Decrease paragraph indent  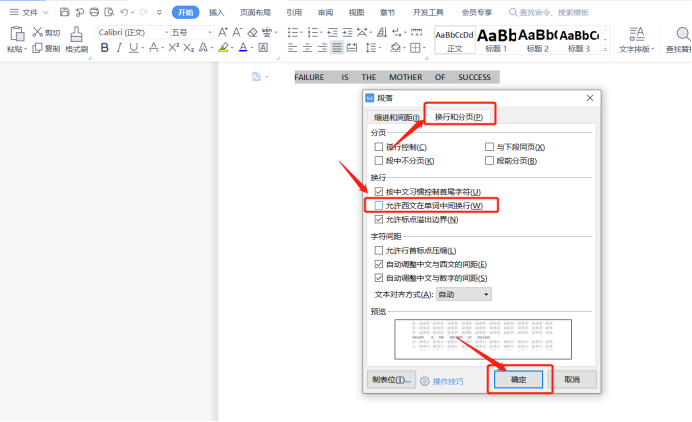(332, 32)
